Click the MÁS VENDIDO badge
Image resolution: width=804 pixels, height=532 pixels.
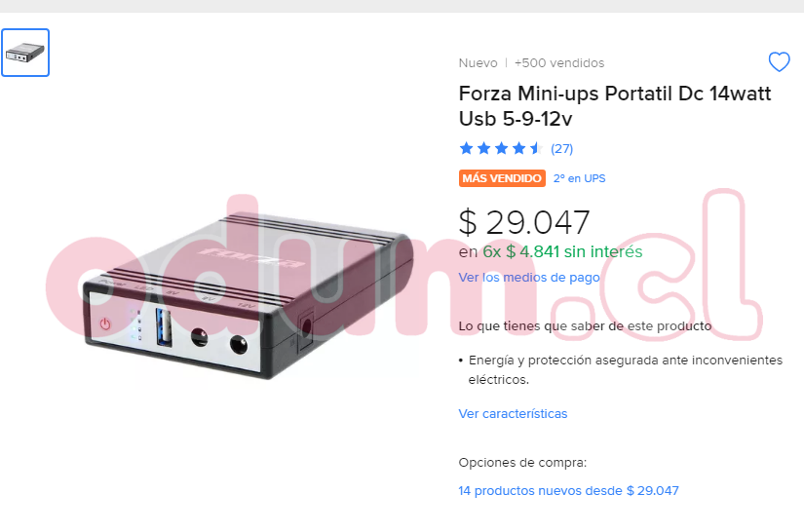502,178
